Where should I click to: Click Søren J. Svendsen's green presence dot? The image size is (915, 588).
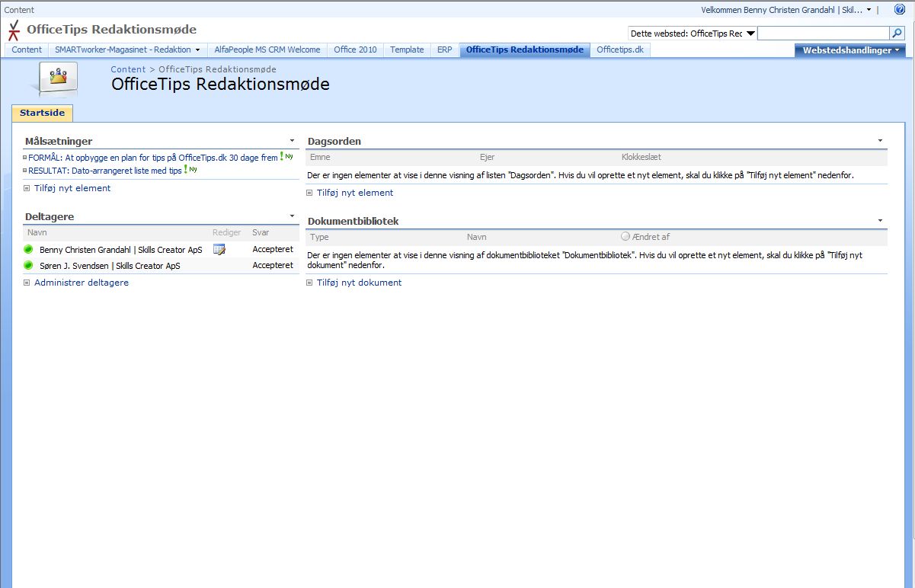[x=29, y=266]
